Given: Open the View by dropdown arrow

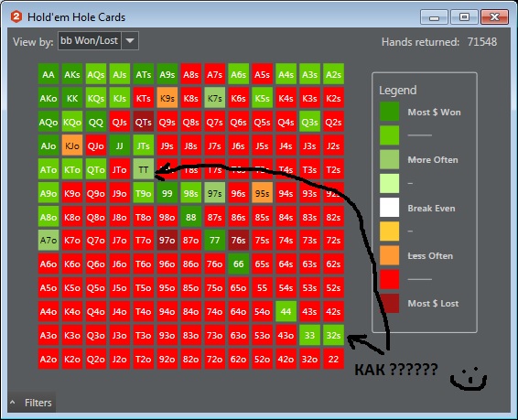Looking at the screenshot, I should tap(130, 41).
